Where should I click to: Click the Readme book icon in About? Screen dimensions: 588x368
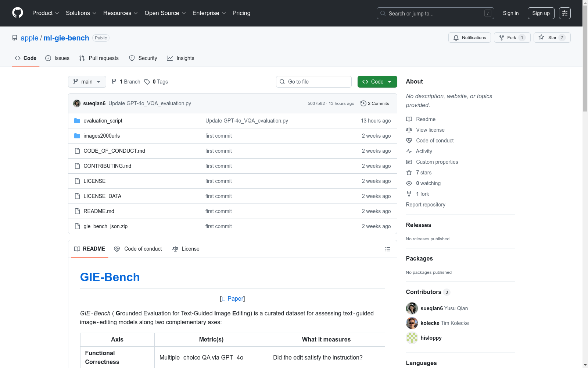tap(409, 119)
